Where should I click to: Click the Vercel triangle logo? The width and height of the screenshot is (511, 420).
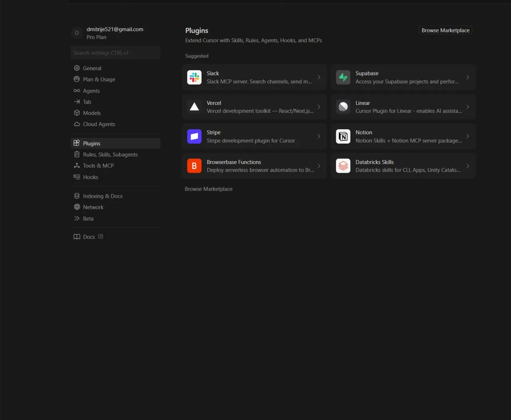pos(194,107)
